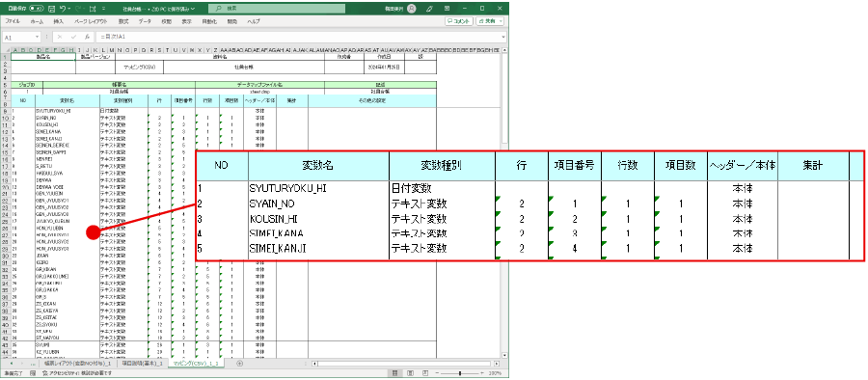
Task: Switch to Page Break Preview icon
Action: [x=426, y=373]
